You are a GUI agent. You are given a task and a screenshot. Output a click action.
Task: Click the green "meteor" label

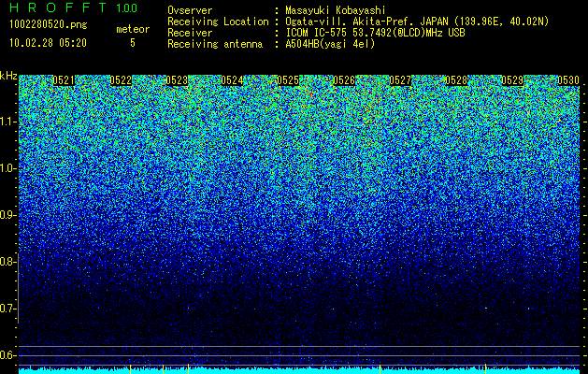click(133, 29)
